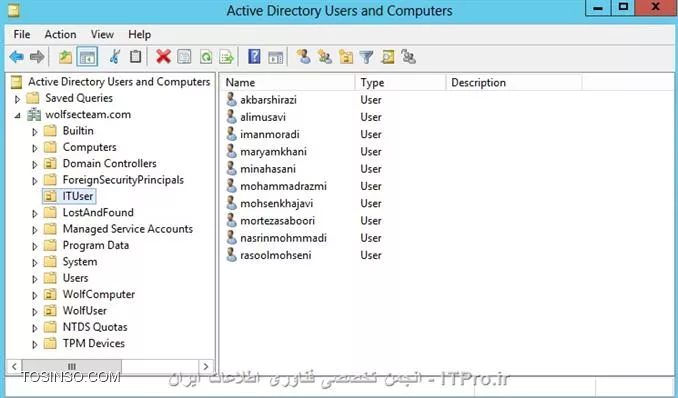Click the Add to group icon
The height and width of the screenshot is (398, 678).
coord(408,57)
